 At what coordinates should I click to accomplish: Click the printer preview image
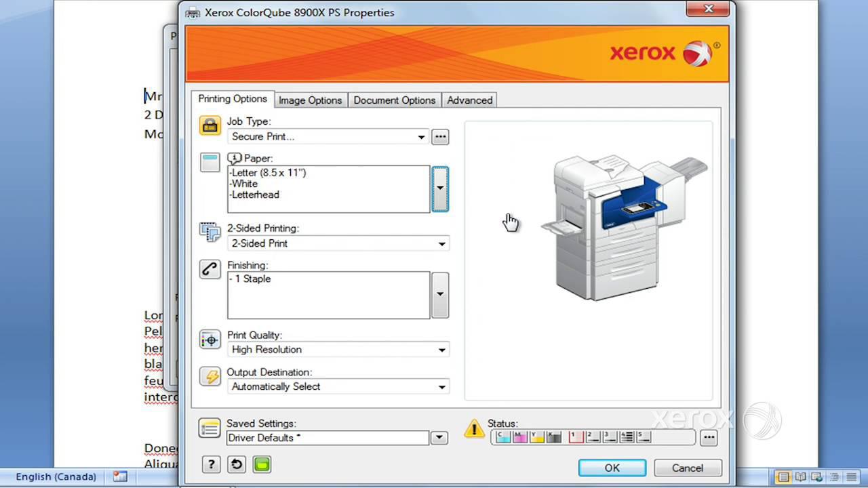625,228
